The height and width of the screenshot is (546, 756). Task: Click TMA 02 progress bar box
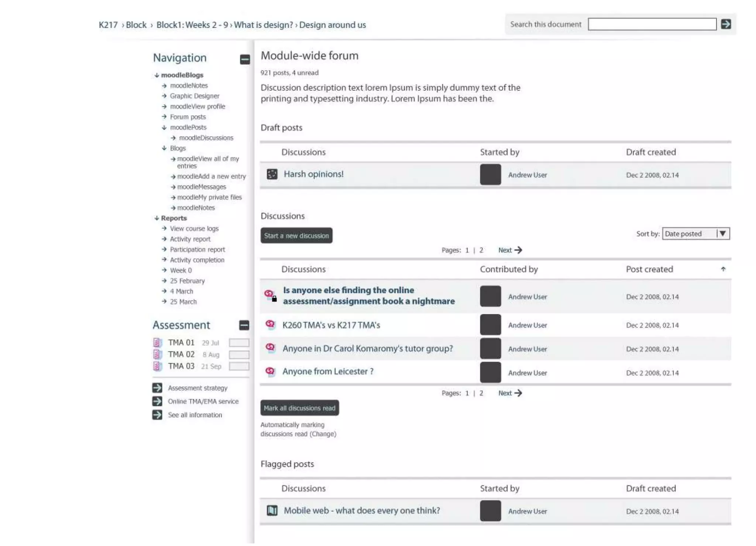tap(239, 355)
